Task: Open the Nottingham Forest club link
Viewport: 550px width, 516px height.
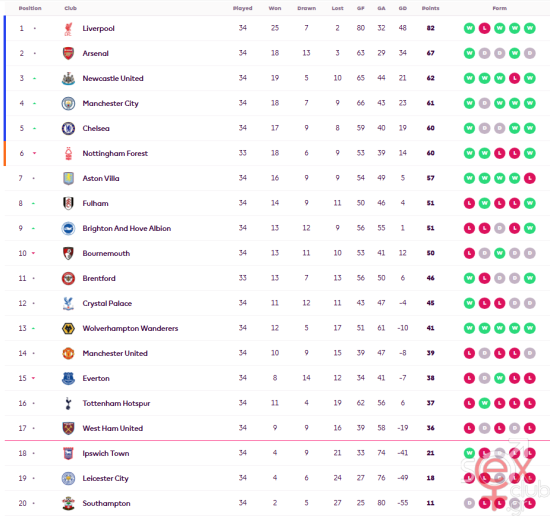Action: (115, 153)
